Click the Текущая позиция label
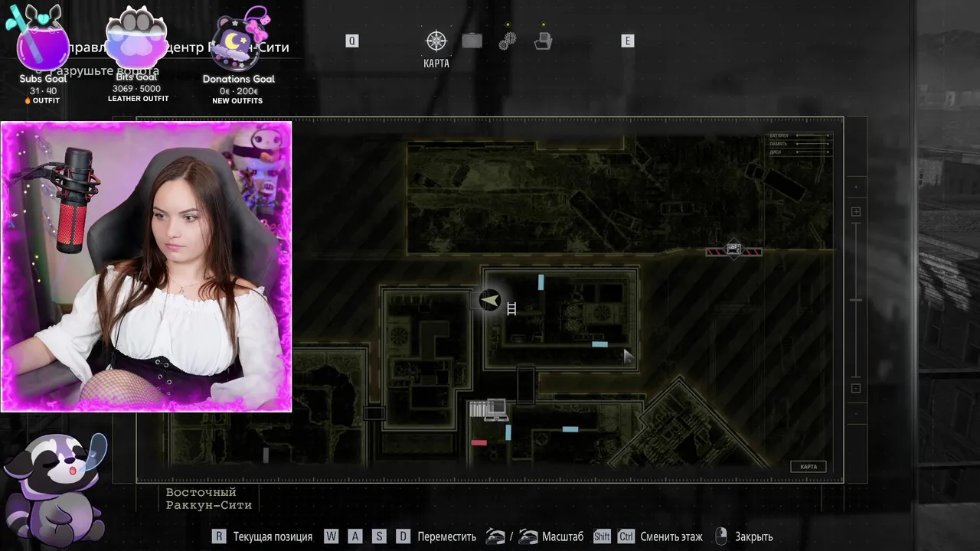980x551 pixels. 273,537
